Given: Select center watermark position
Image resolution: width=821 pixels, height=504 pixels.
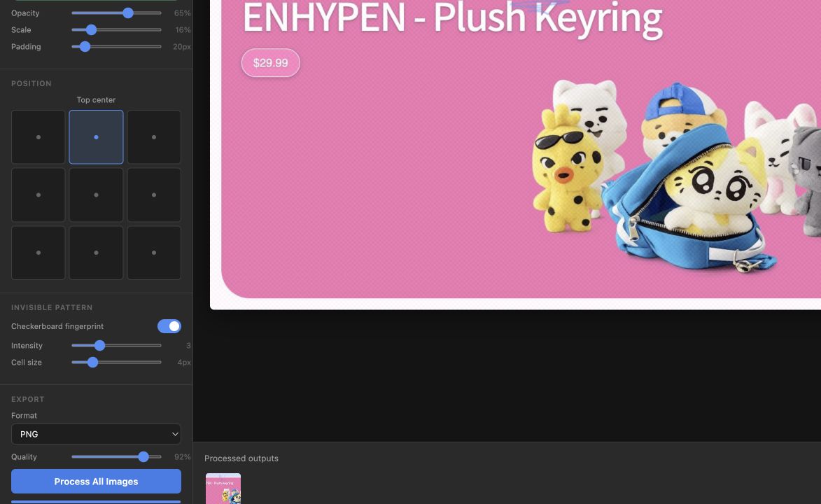Looking at the screenshot, I should [x=96, y=195].
